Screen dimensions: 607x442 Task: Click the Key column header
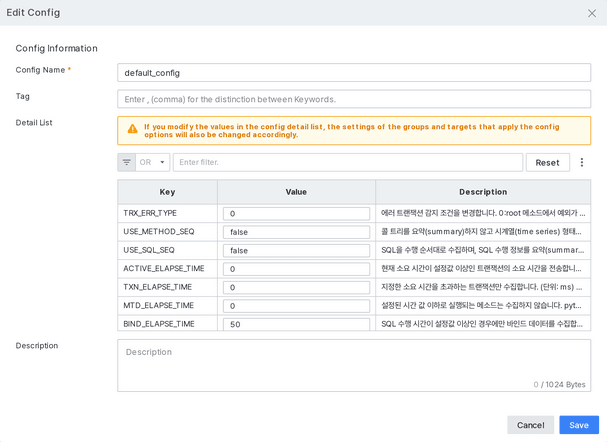[167, 192]
